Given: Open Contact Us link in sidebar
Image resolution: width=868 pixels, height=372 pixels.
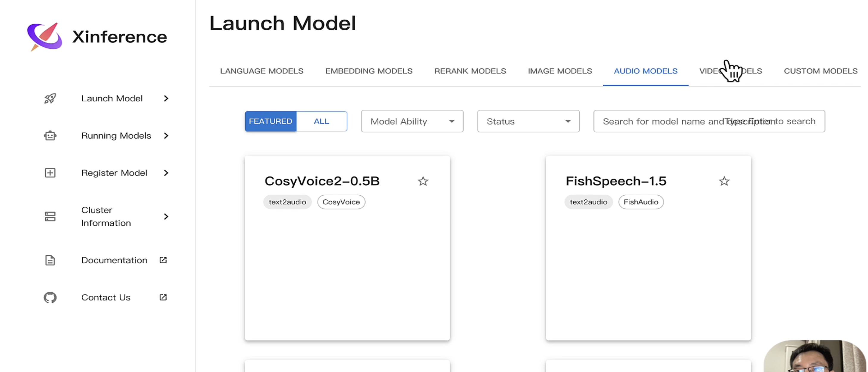Looking at the screenshot, I should [106, 297].
